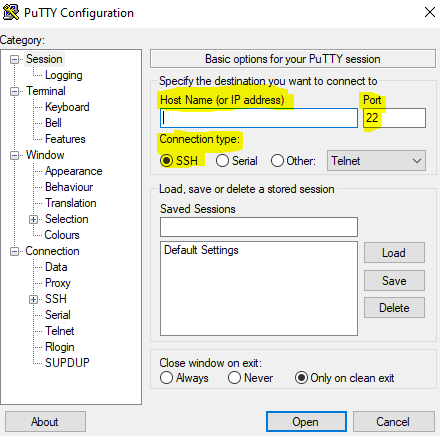Viewport: 440px width, 436px height.
Task: Open the Window category
Action: click(x=45, y=155)
